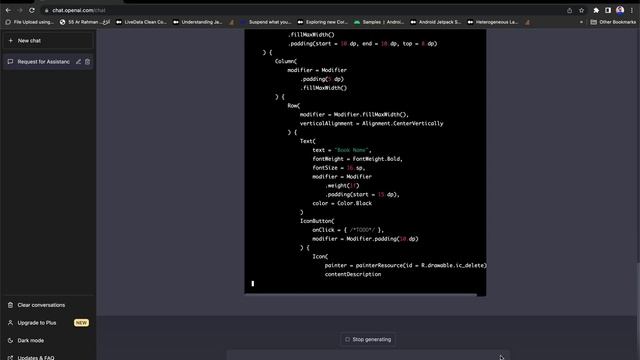Click Stop generating button
The height and width of the screenshot is (360, 640).
coord(368,339)
